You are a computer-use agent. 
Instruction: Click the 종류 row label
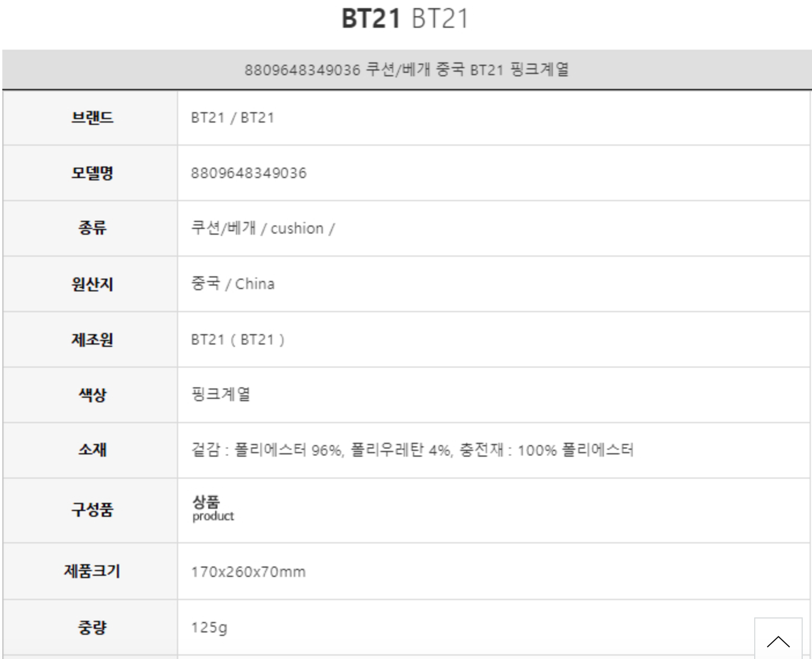click(92, 228)
